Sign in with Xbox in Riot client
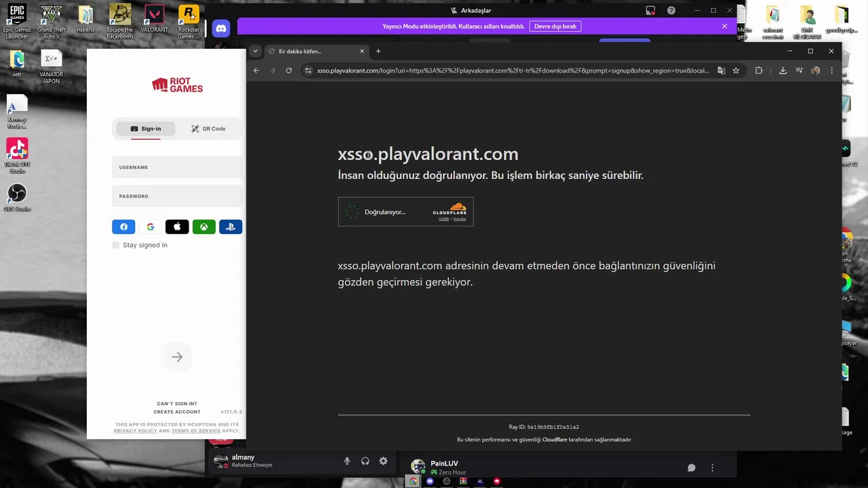The height and width of the screenshot is (488, 868). (x=204, y=227)
